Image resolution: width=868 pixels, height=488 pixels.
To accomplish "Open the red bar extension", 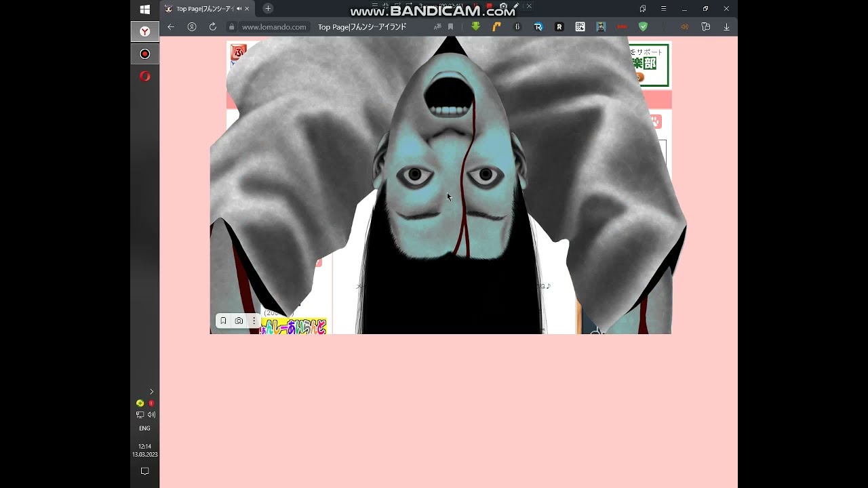I will [x=622, y=26].
